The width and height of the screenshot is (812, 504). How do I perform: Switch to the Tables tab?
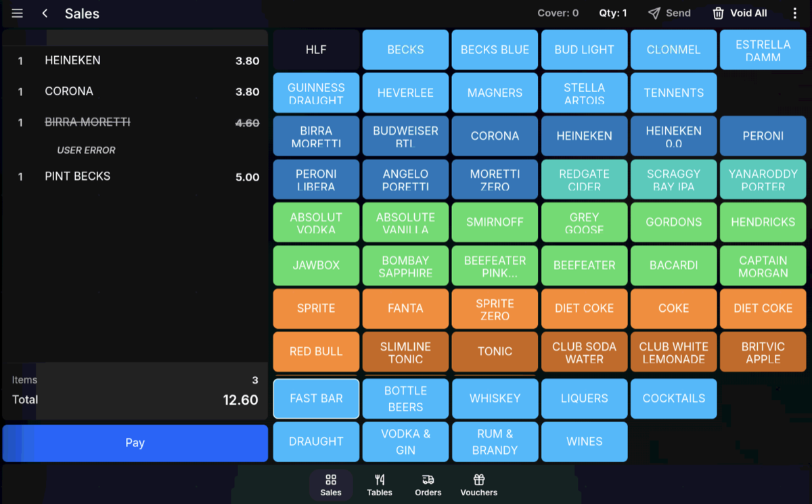(380, 485)
